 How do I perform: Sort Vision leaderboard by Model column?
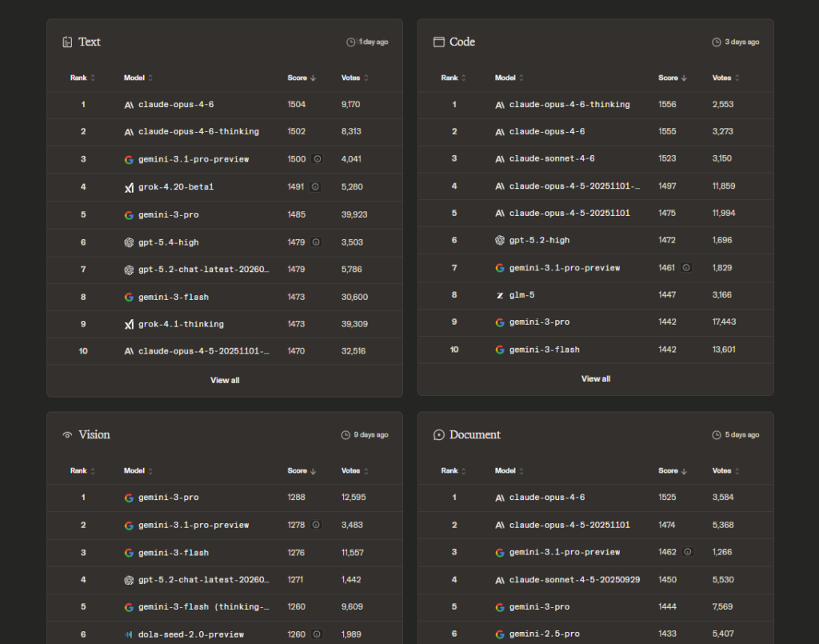pyautogui.click(x=138, y=471)
